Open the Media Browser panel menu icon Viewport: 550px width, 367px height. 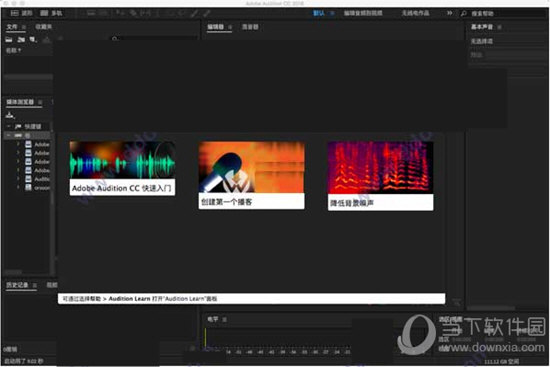click(40, 102)
